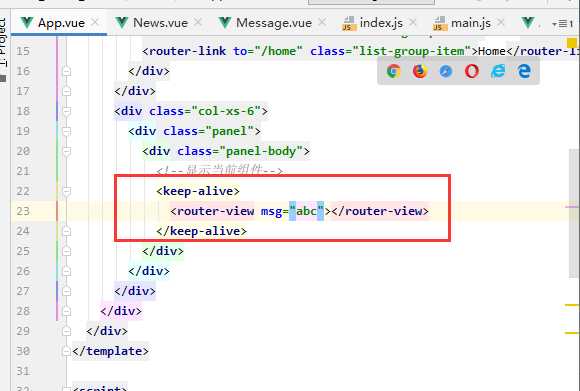The width and height of the screenshot is (580, 391).
Task: Open page in Opera browser icon
Action: 472,71
